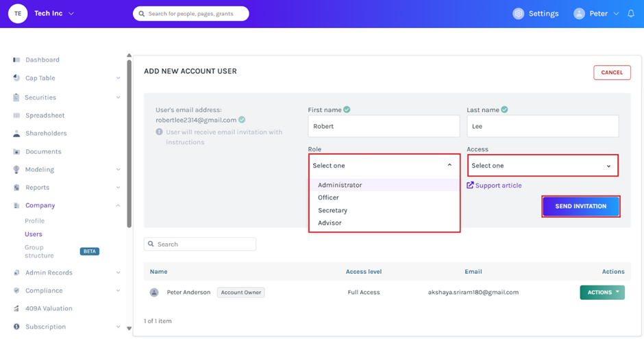Open the Support article link
The width and height of the screenshot is (644, 339).
[x=498, y=185]
